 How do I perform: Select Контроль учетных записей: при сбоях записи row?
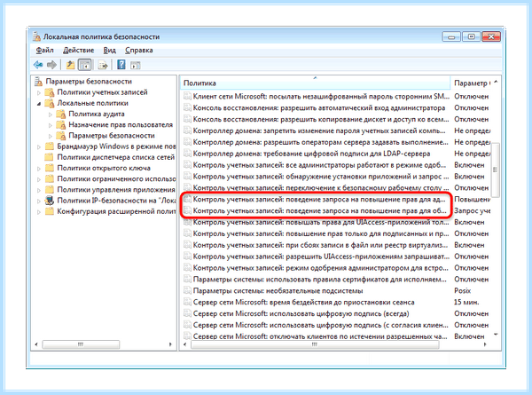coord(320,245)
